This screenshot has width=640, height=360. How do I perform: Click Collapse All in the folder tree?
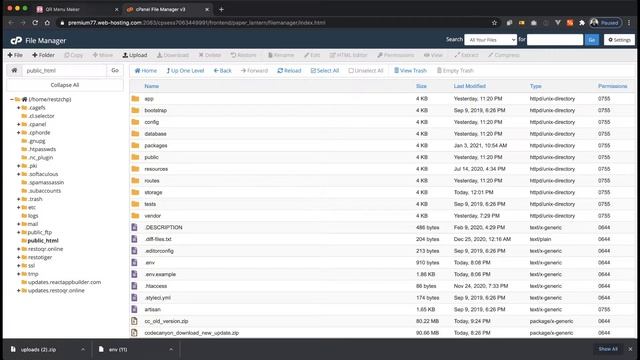(x=65, y=85)
